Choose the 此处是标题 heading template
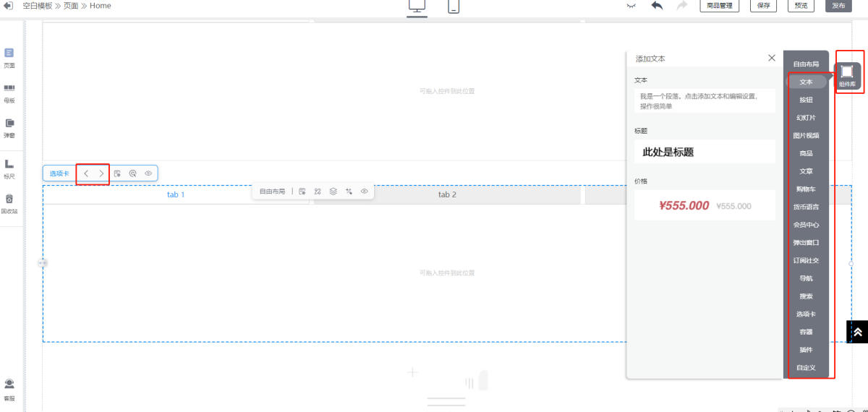The width and height of the screenshot is (868, 412). [x=704, y=152]
